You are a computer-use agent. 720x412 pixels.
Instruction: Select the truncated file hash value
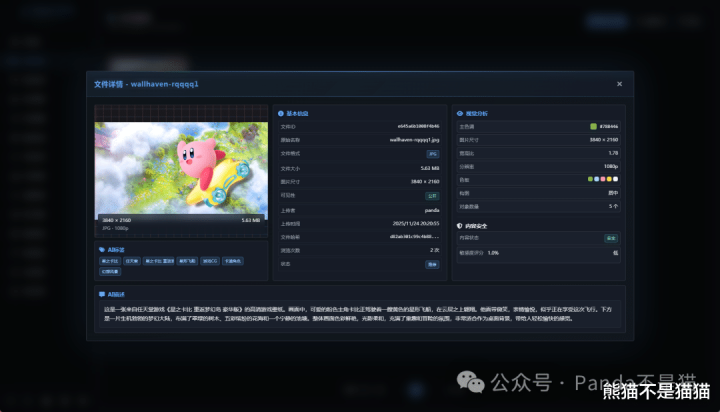coord(414,237)
